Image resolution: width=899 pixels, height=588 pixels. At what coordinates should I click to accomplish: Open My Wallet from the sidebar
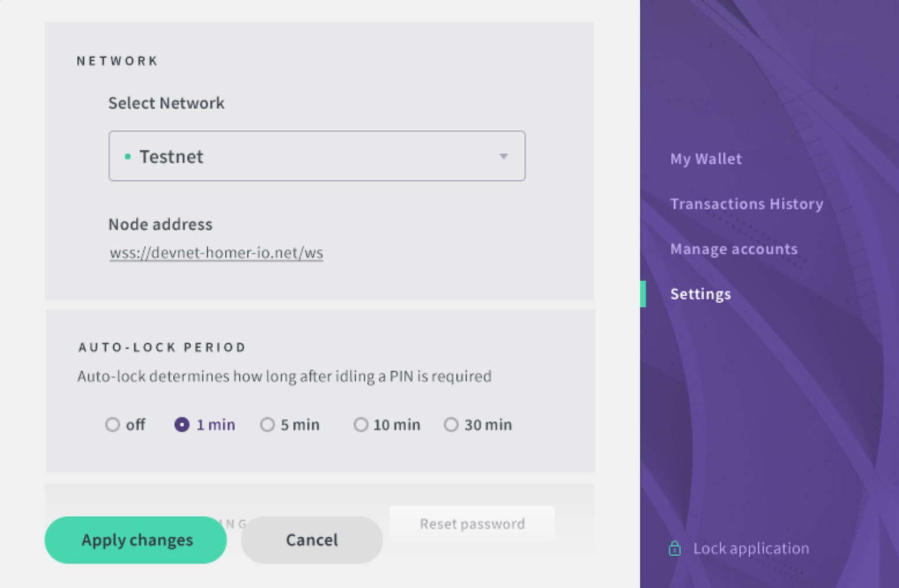706,159
